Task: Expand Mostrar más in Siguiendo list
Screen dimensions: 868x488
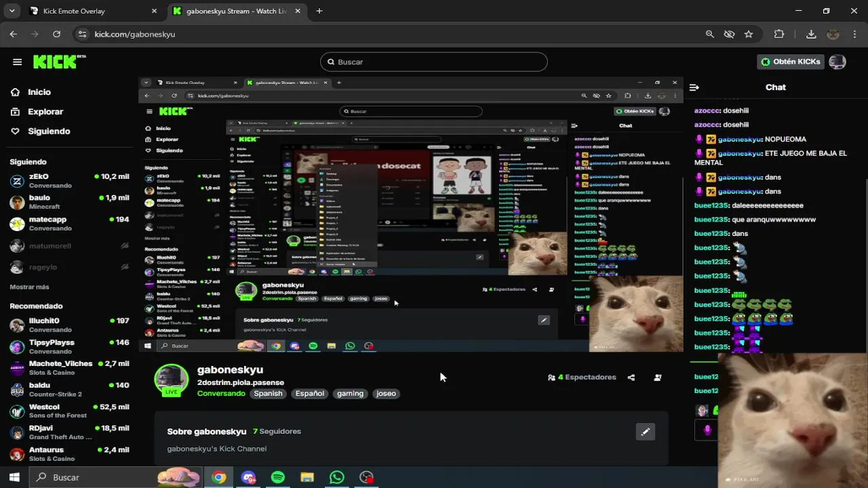Action: click(29, 287)
